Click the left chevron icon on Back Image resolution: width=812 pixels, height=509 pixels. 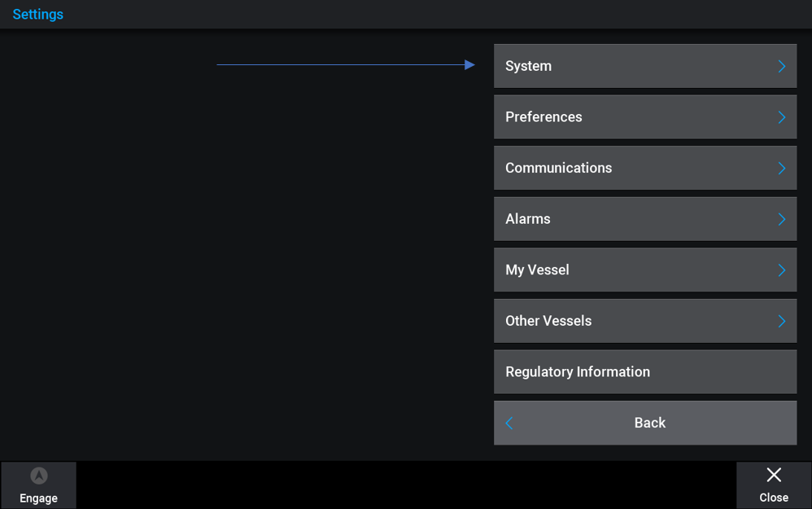pos(509,423)
